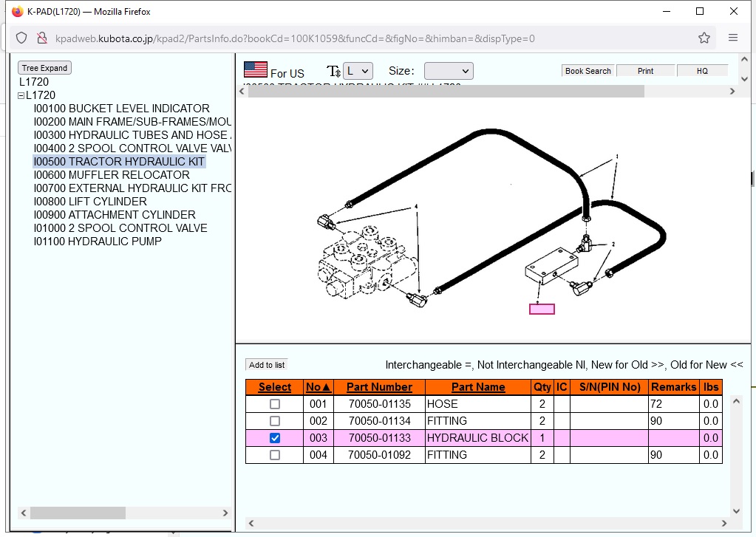Click the header frame horizontal scrollbar thumb
The height and width of the screenshot is (537, 756).
click(x=446, y=91)
